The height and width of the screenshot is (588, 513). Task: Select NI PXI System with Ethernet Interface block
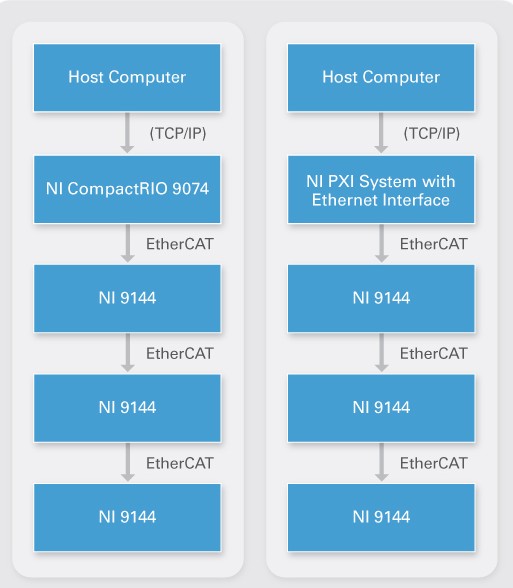coord(381,189)
